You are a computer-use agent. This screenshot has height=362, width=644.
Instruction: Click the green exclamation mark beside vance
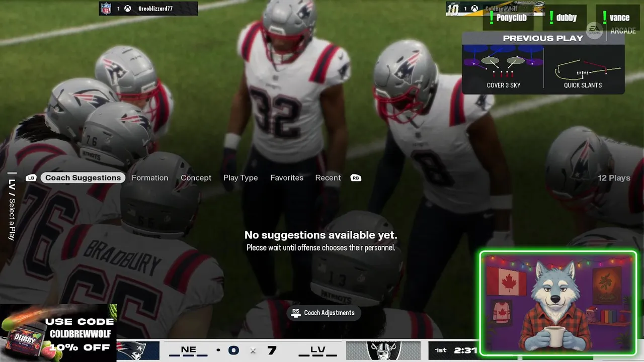(x=605, y=18)
